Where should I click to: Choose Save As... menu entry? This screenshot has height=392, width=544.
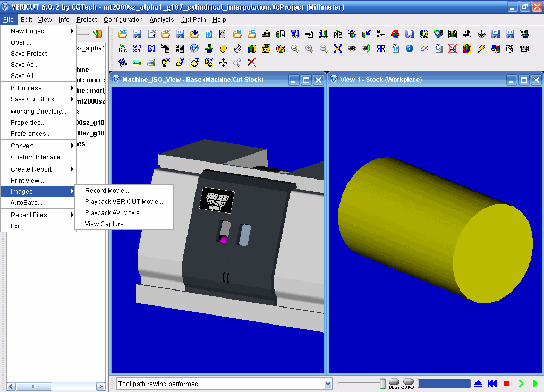click(38, 64)
